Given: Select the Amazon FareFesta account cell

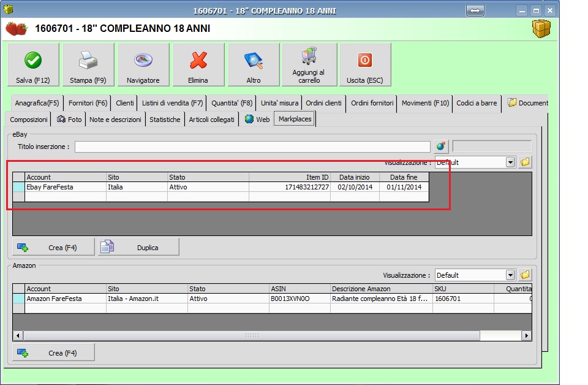Looking at the screenshot, I should tap(66, 299).
